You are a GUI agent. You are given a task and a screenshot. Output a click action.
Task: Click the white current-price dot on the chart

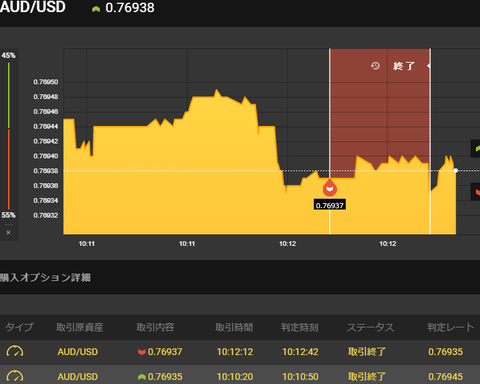456,170
